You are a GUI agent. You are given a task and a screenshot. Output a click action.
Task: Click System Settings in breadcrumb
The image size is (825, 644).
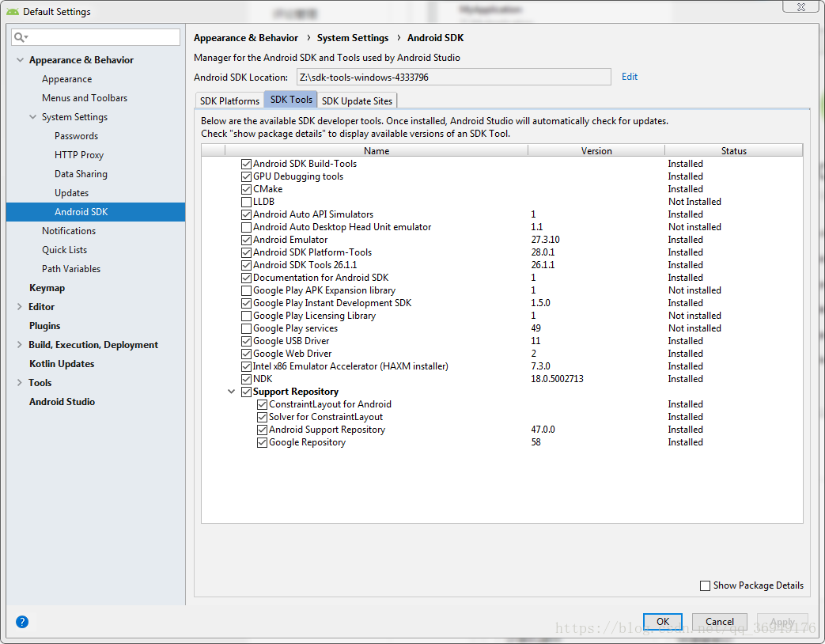tap(353, 38)
